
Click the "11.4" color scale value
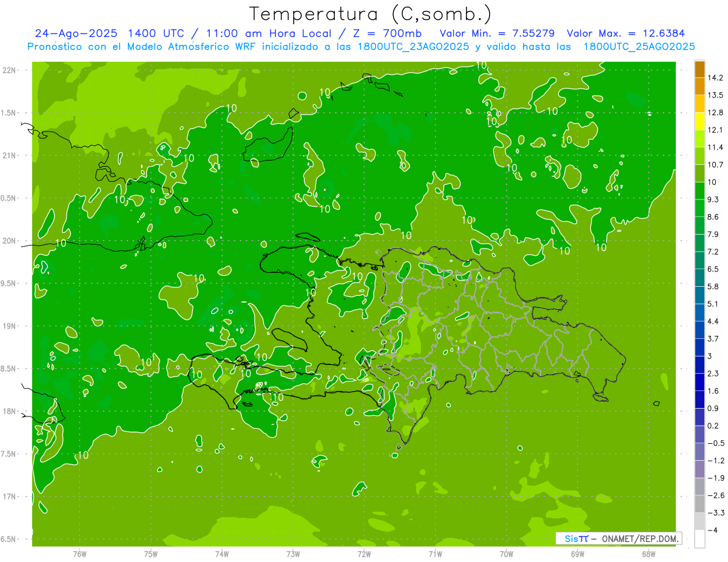[x=715, y=147]
